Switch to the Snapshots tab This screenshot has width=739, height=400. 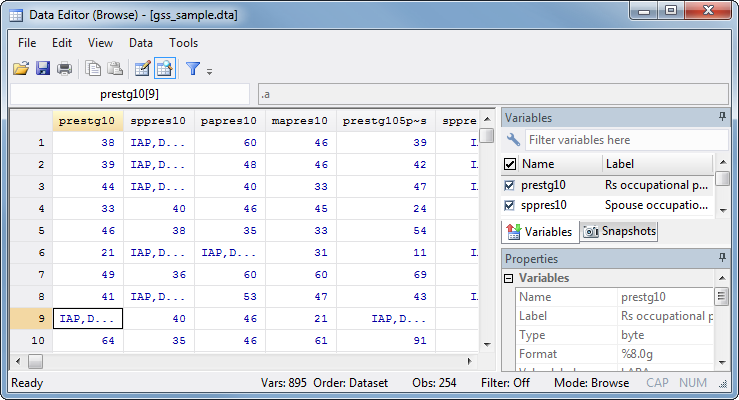(x=619, y=231)
